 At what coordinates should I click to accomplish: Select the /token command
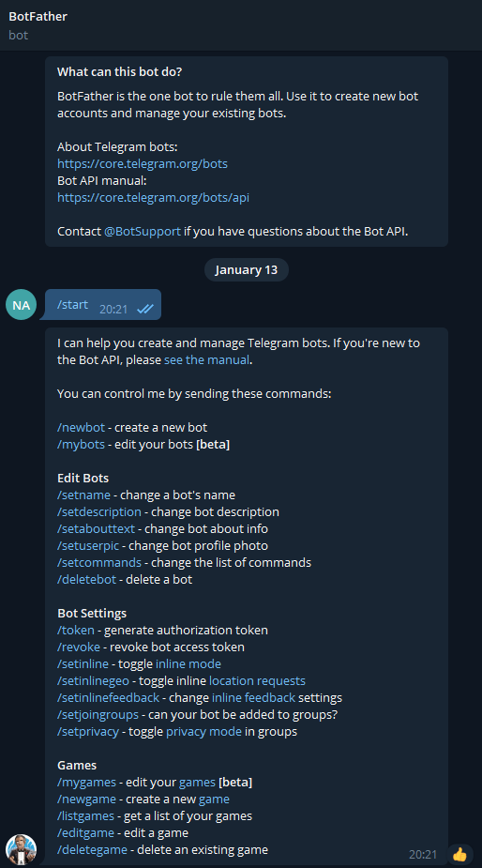pos(76,630)
